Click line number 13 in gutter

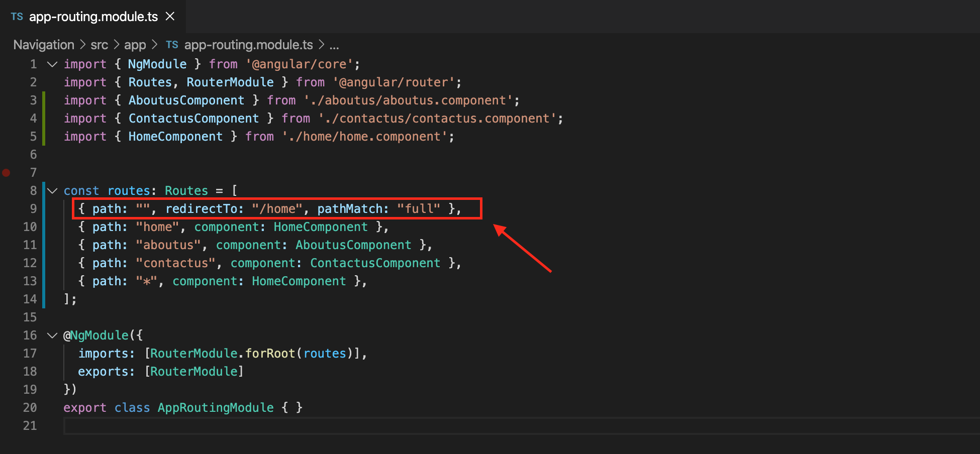pyautogui.click(x=30, y=281)
